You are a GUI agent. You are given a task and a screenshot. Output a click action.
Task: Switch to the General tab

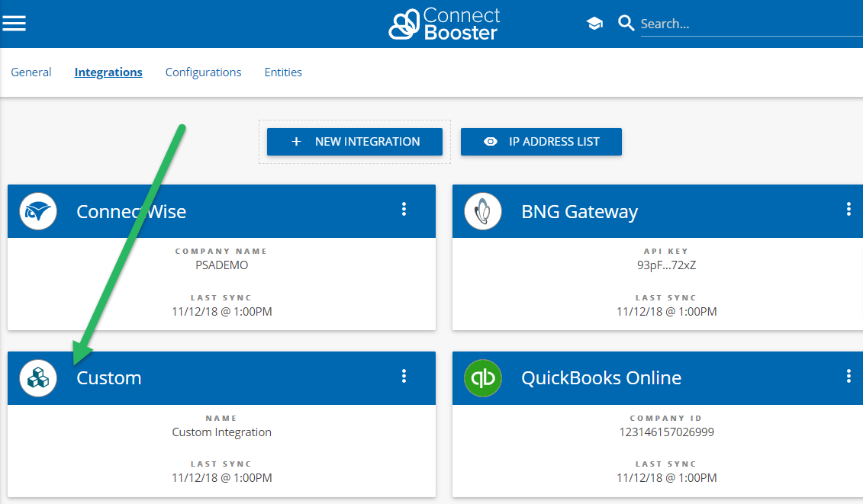tap(31, 72)
